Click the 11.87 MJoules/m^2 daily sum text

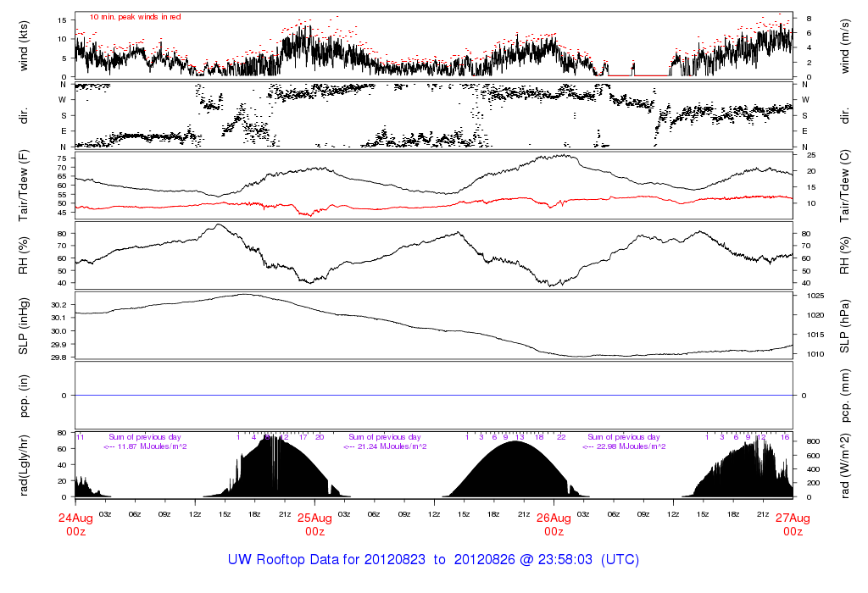tap(145, 446)
